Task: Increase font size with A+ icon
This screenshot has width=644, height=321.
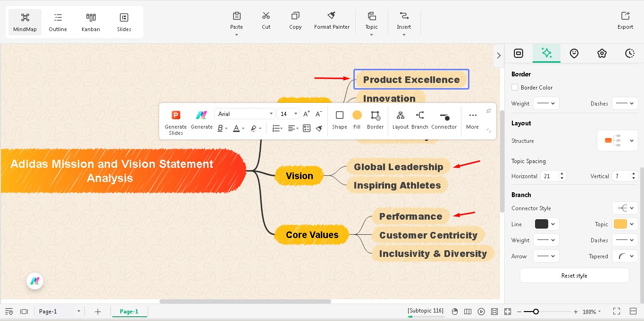Action: (x=307, y=114)
